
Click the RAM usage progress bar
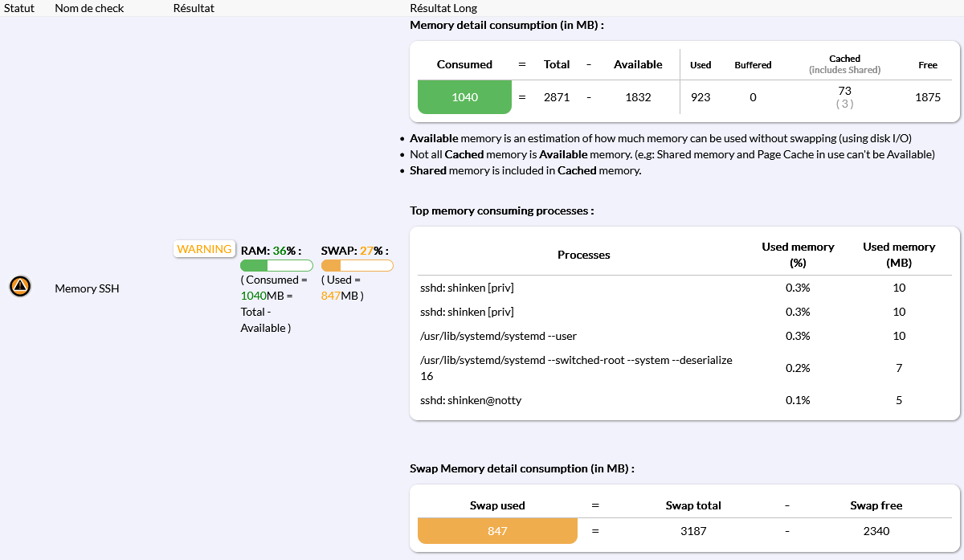[276, 265]
